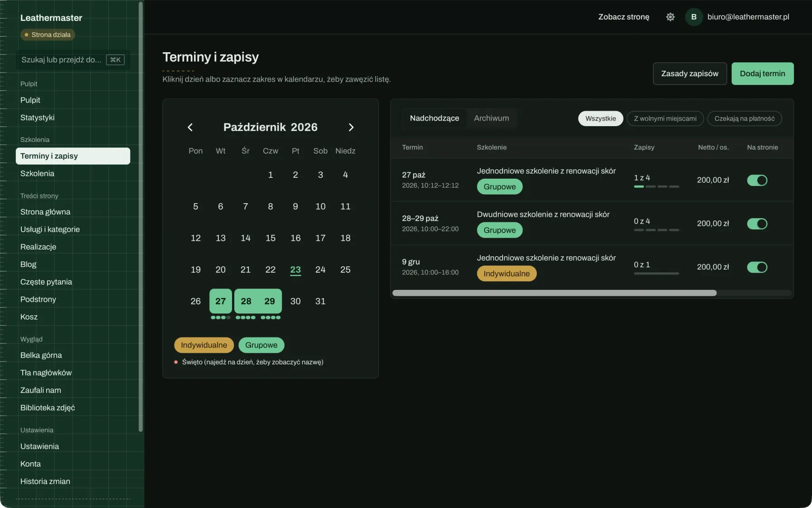Click the 1 z 4 enrollment progress bar
Image resolution: width=812 pixels, height=508 pixels.
pos(656,186)
